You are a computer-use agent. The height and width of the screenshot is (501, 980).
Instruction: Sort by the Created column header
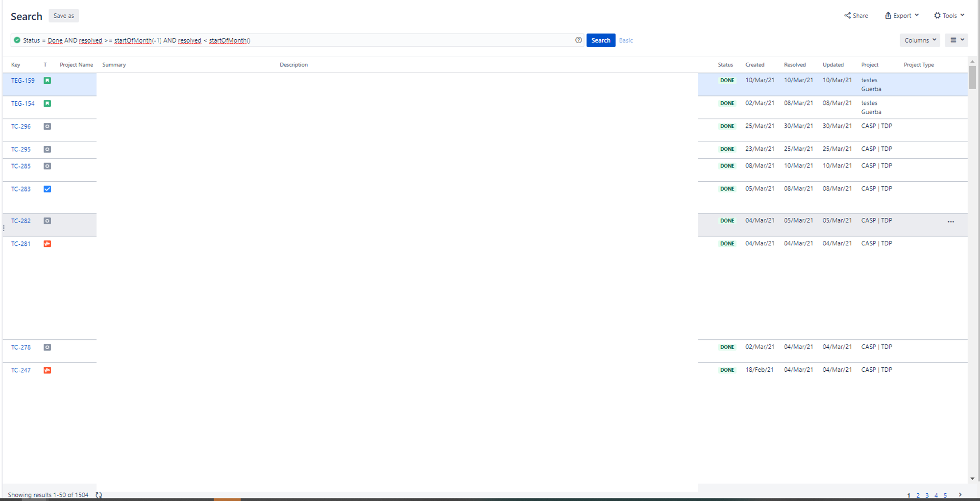point(755,65)
